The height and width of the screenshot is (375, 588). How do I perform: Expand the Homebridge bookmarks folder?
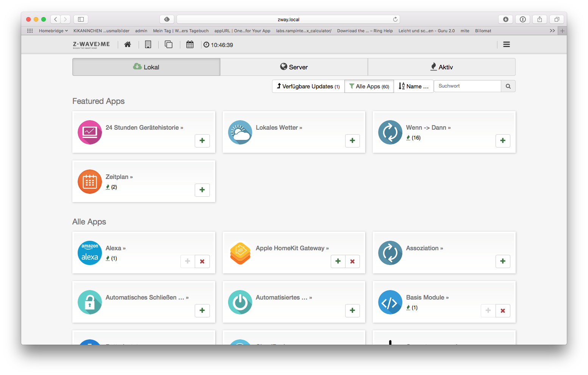pyautogui.click(x=53, y=31)
